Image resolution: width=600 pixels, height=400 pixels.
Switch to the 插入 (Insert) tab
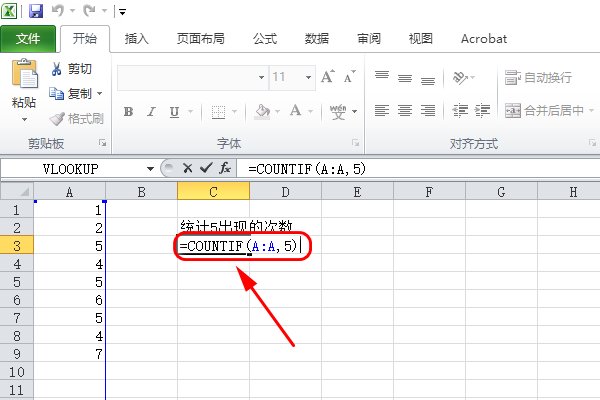(x=136, y=39)
